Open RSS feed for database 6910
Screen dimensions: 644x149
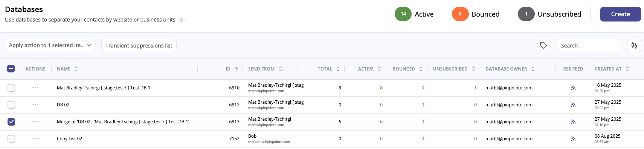[x=573, y=88]
